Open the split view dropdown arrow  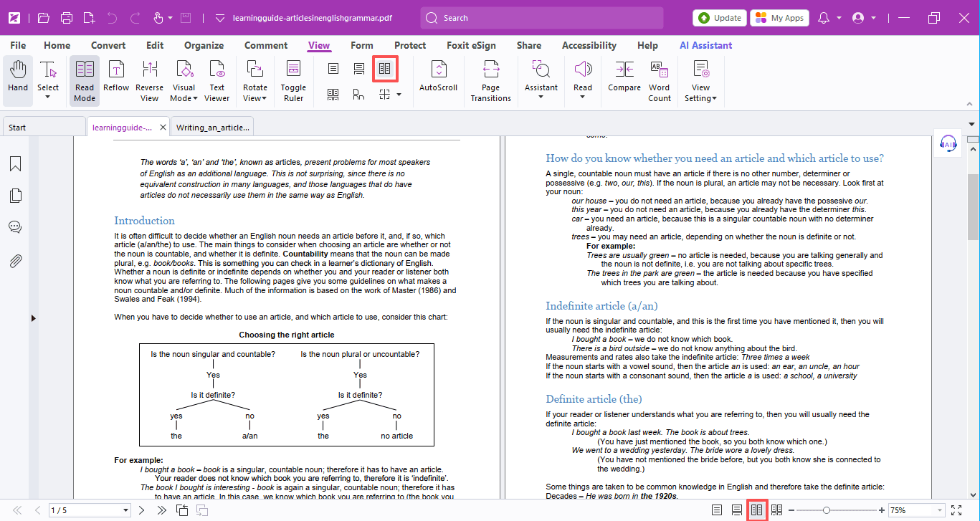point(399,95)
